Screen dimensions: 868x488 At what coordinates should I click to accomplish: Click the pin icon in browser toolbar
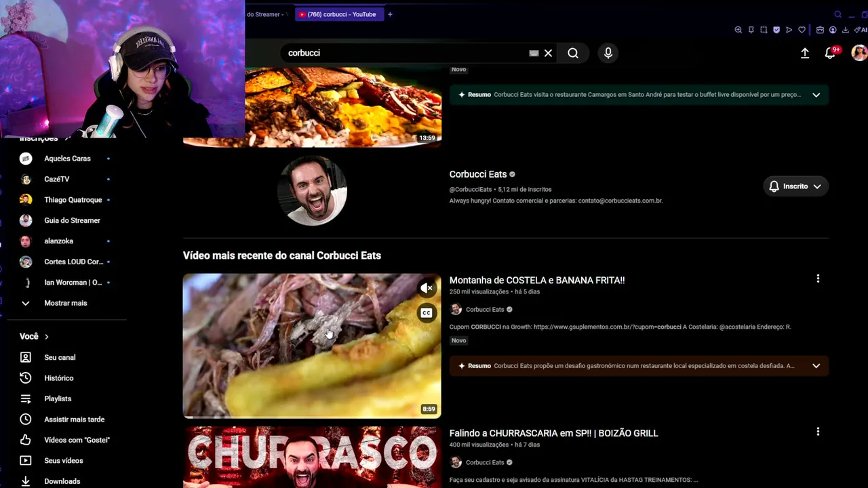point(751,30)
